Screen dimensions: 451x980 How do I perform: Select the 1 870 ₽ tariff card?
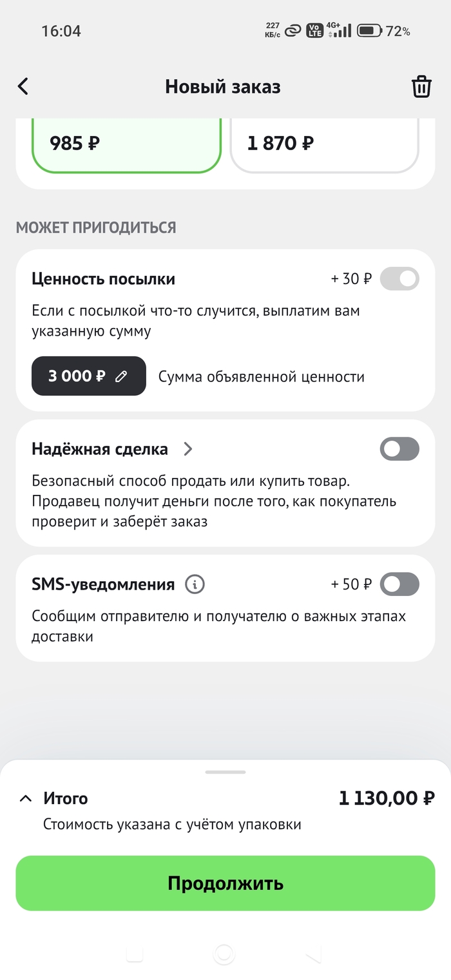(324, 144)
